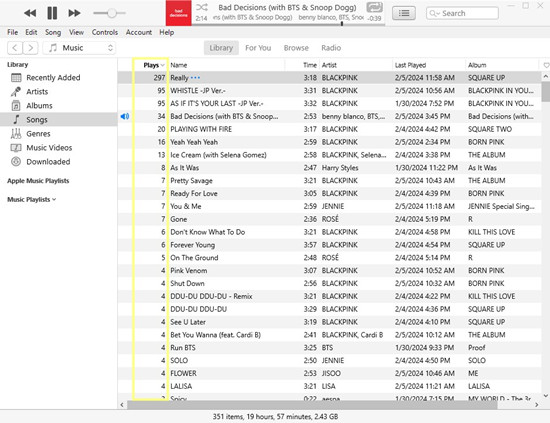The width and height of the screenshot is (550, 423).
Task: Open the Edit menu
Action: (31, 32)
